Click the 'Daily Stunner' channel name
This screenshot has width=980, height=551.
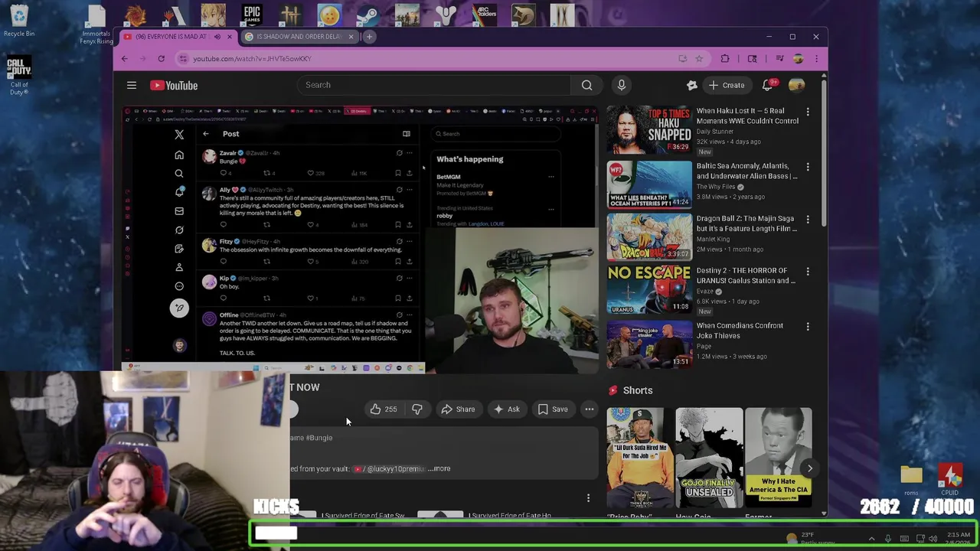tap(718, 132)
